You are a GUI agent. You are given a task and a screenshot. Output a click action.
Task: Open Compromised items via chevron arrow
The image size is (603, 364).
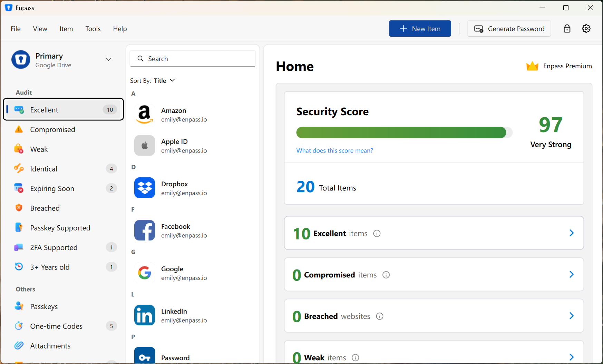click(572, 275)
